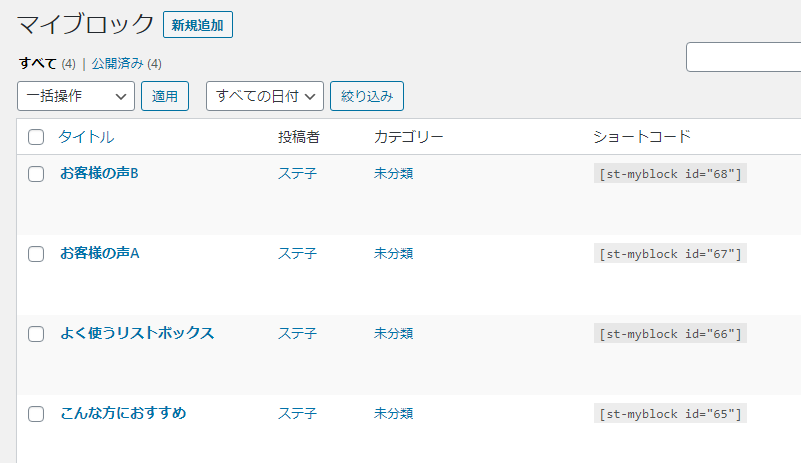Select the すべて filter tab
This screenshot has height=463, width=801.
coord(37,63)
